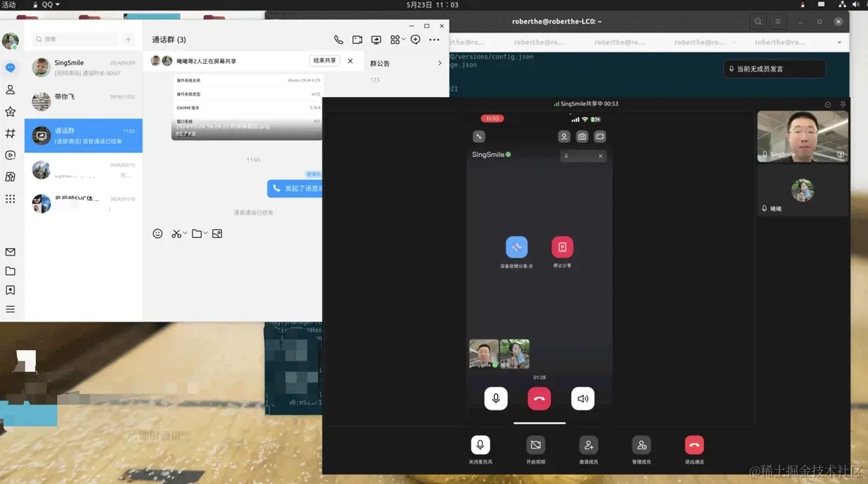
Task: Open the hamburger menu at QQ sidebar bottom
Action: 10,309
